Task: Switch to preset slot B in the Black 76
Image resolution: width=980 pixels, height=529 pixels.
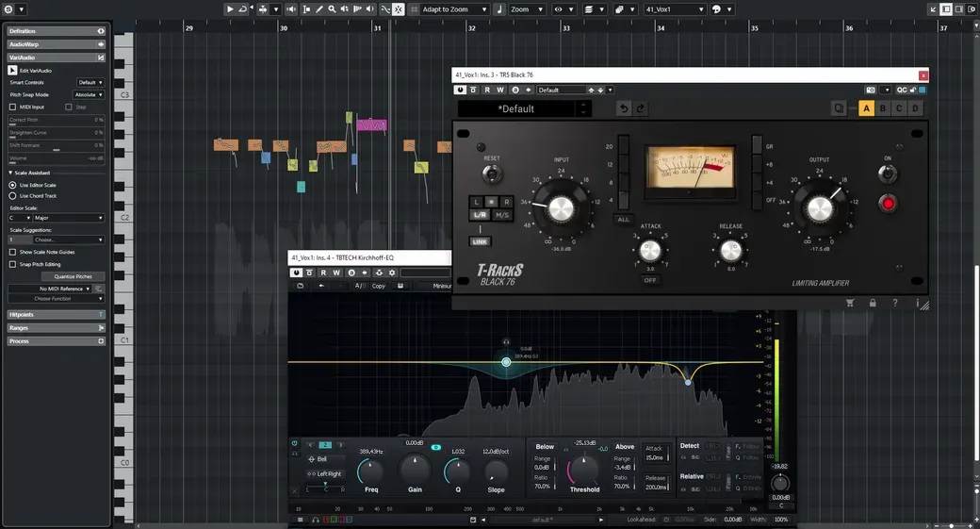Action: 883,108
